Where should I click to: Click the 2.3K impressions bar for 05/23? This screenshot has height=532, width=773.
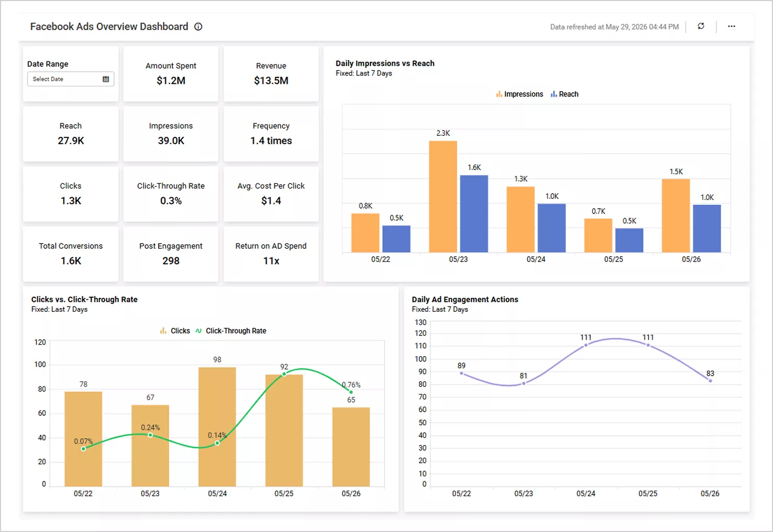443,197
